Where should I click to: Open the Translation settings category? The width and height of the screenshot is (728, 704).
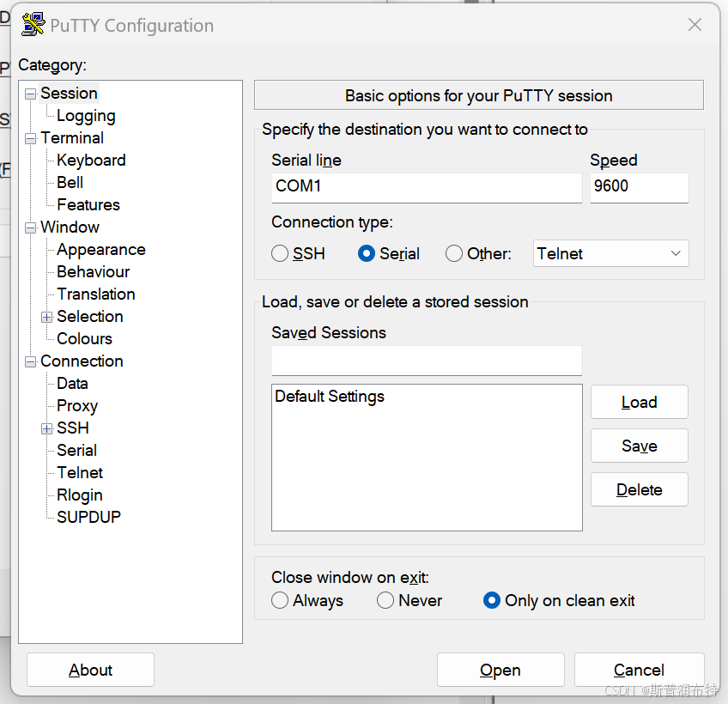(x=95, y=294)
